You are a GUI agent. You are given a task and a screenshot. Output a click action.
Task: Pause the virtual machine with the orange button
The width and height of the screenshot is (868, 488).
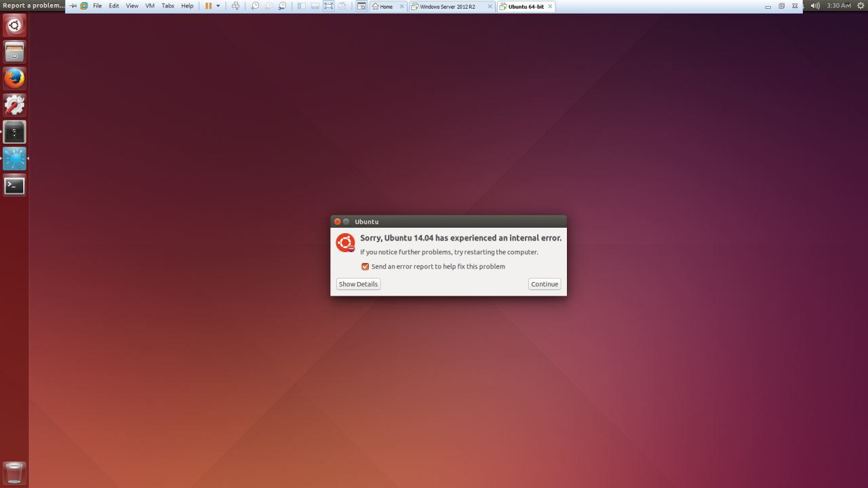[208, 6]
